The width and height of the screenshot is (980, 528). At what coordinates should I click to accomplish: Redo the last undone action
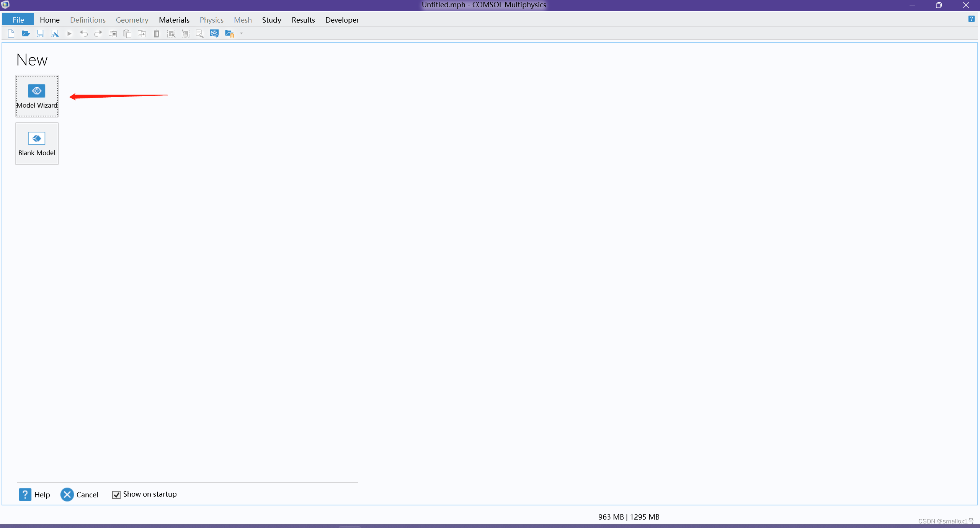pyautogui.click(x=98, y=34)
